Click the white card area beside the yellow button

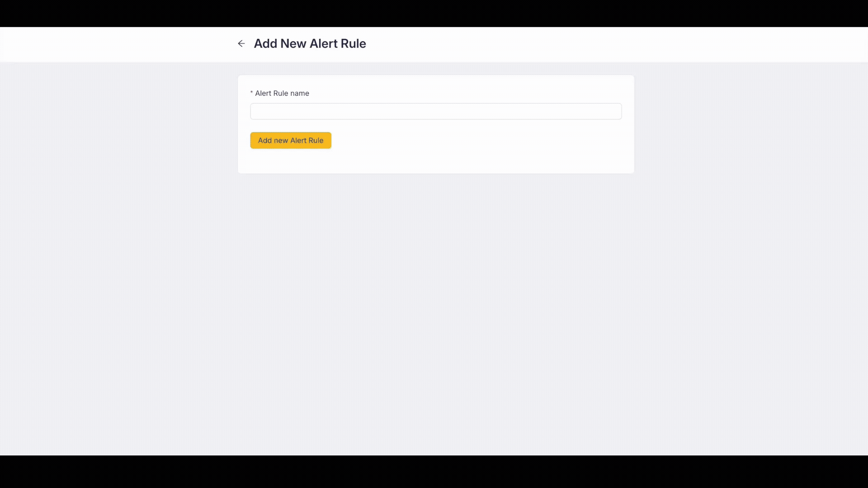pyautogui.click(x=452, y=140)
